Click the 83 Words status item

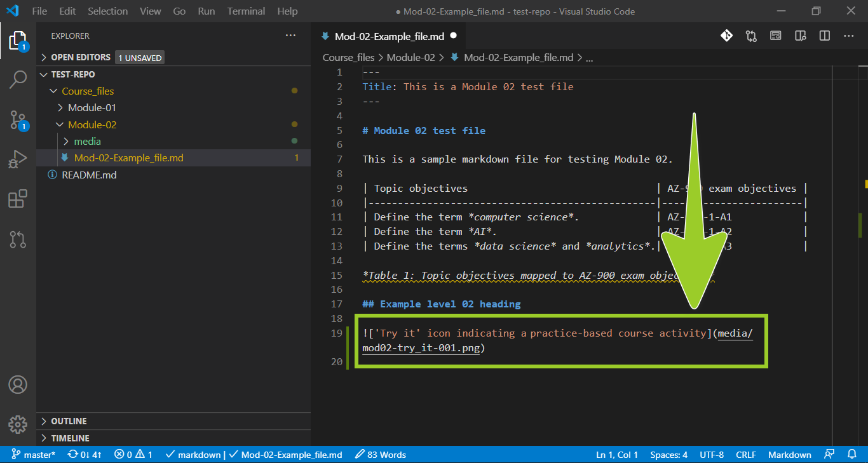(x=380, y=455)
